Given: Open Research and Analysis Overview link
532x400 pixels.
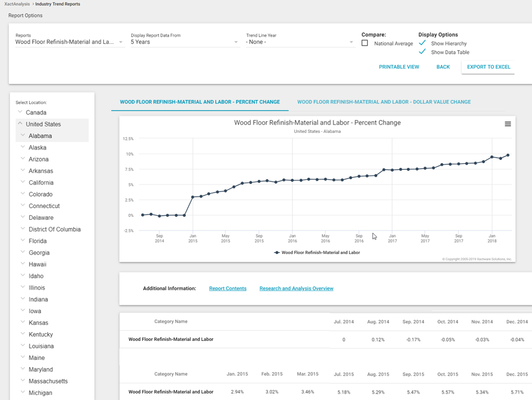Looking at the screenshot, I should pos(296,288).
